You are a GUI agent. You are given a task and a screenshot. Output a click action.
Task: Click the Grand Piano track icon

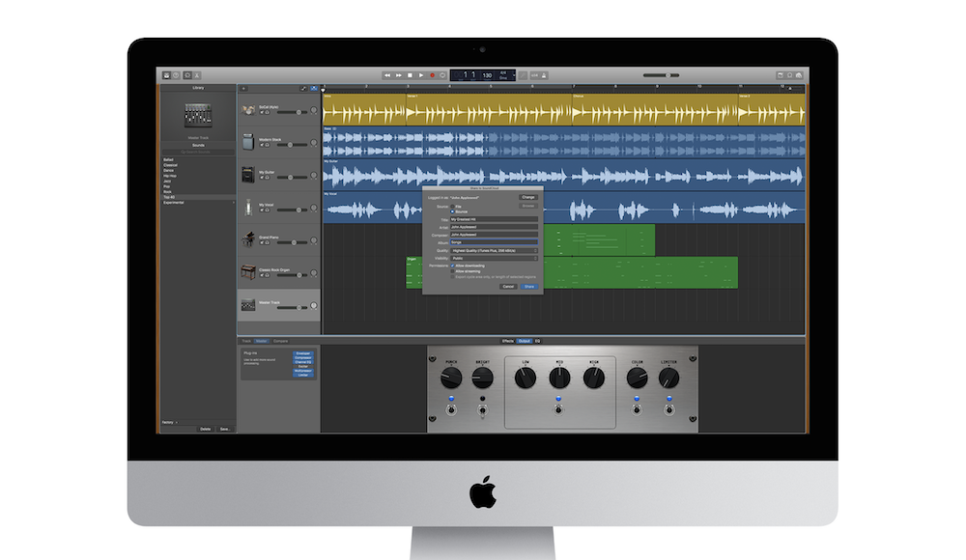[248, 239]
